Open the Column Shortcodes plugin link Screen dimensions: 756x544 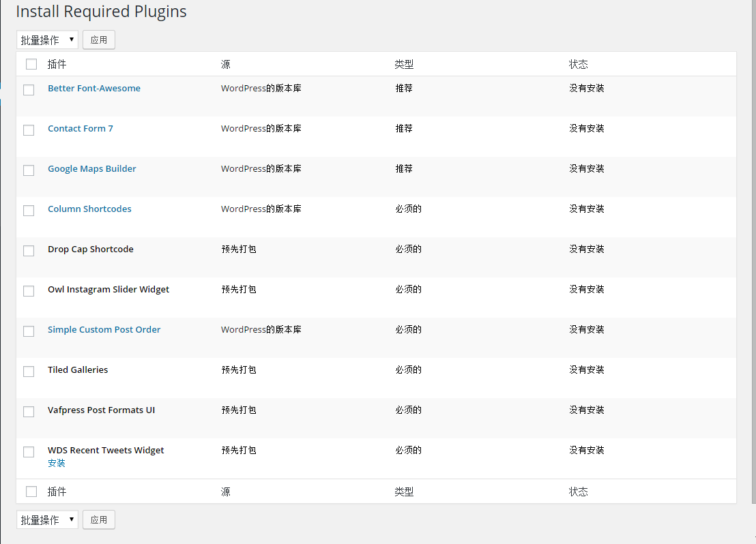(89, 209)
